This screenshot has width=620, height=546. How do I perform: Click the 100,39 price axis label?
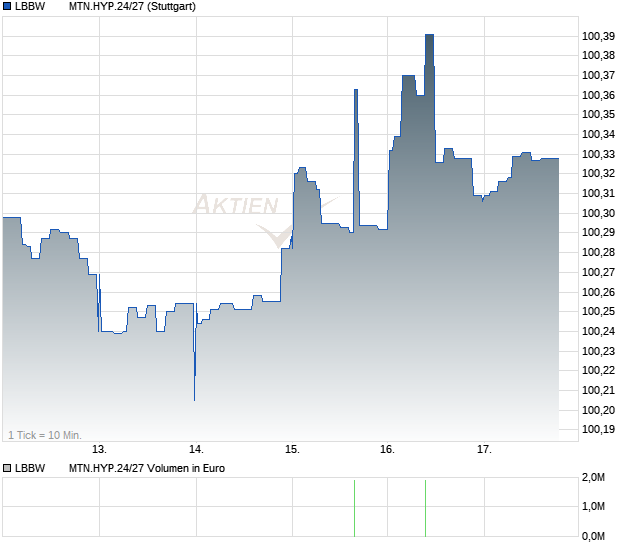click(x=598, y=36)
